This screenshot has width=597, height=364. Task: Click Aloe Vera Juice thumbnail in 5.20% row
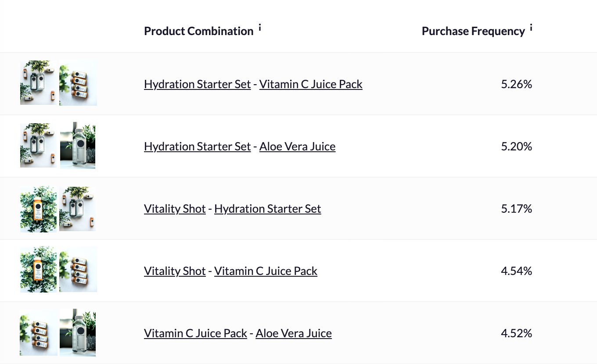tap(78, 146)
